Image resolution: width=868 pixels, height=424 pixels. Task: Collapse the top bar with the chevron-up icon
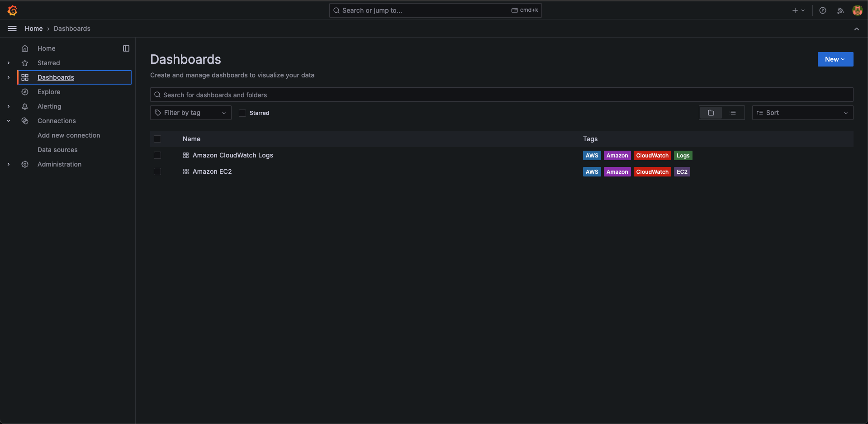(856, 29)
